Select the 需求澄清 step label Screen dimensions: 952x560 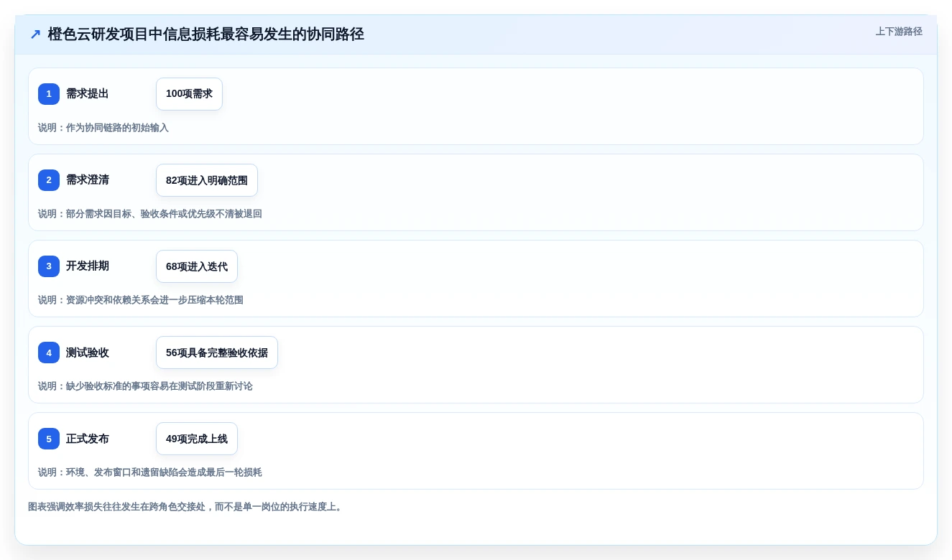click(88, 180)
